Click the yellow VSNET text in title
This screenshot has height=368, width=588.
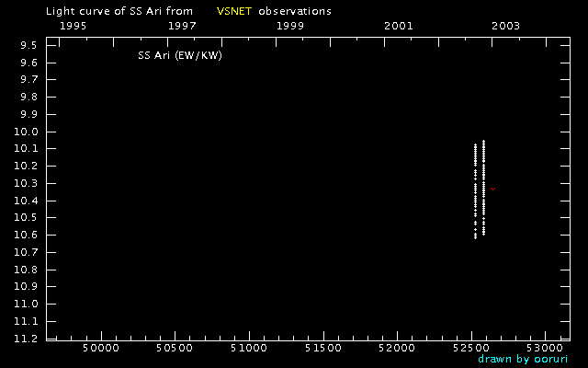(x=234, y=11)
